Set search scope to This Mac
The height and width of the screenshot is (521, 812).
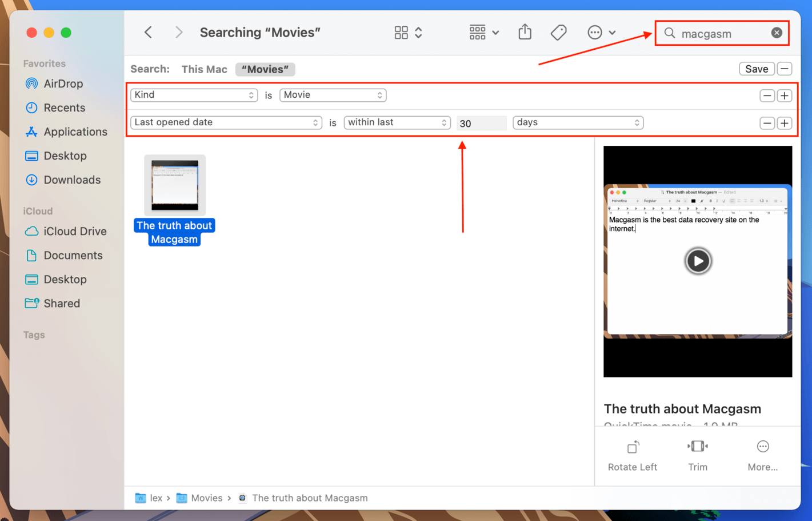click(x=204, y=69)
